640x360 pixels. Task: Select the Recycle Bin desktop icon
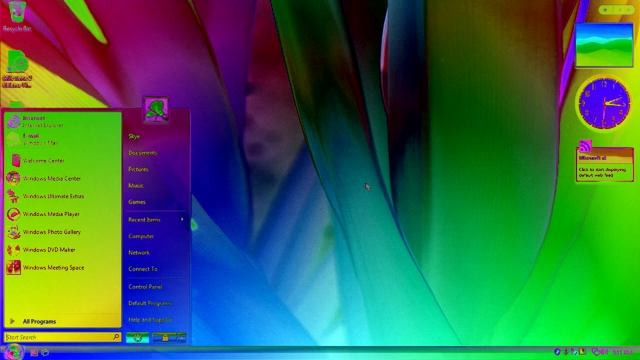click(17, 16)
